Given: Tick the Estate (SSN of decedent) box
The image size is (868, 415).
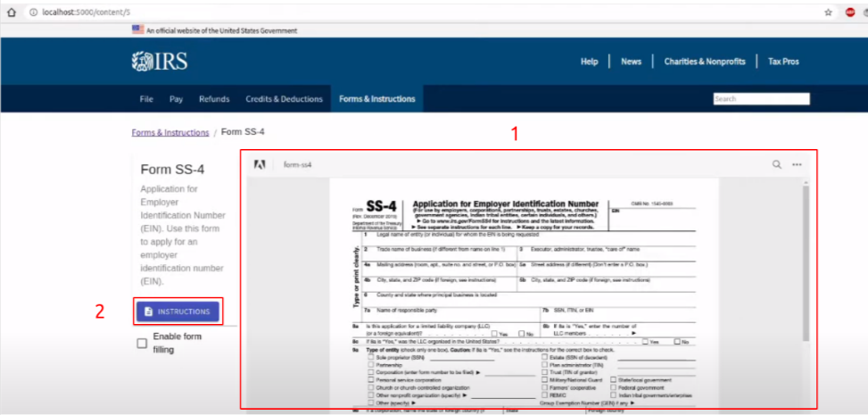Looking at the screenshot, I should (545, 357).
